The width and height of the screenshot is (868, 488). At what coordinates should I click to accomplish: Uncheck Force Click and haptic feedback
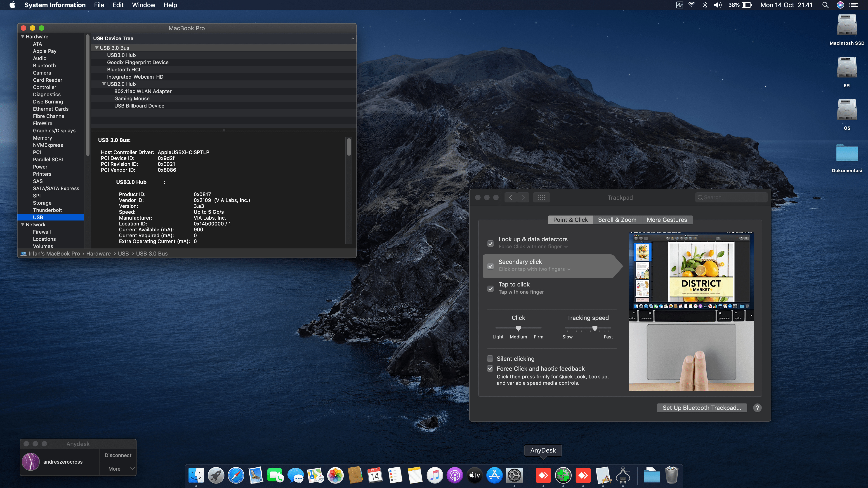click(490, 368)
